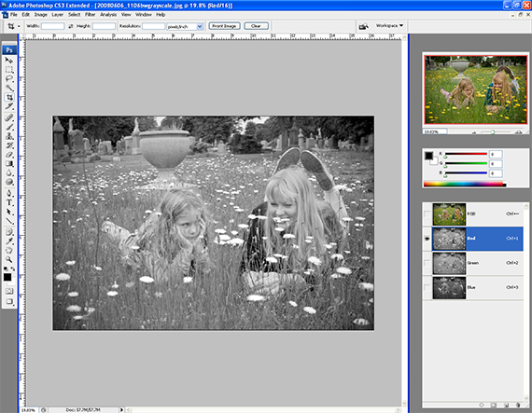
Task: Select the Dodge tool
Action: pos(9,182)
